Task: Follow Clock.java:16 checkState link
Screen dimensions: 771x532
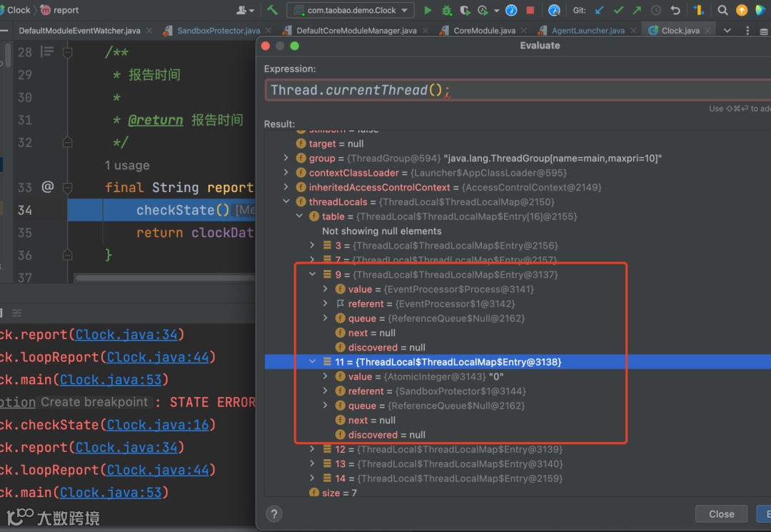Action: (158, 425)
